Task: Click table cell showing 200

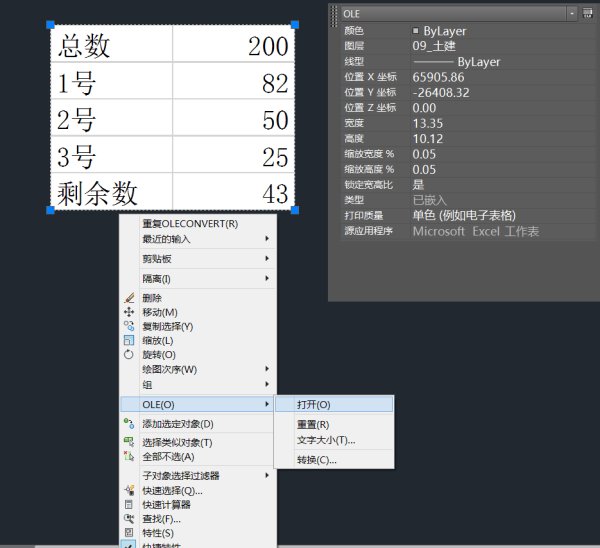Action: tap(233, 44)
